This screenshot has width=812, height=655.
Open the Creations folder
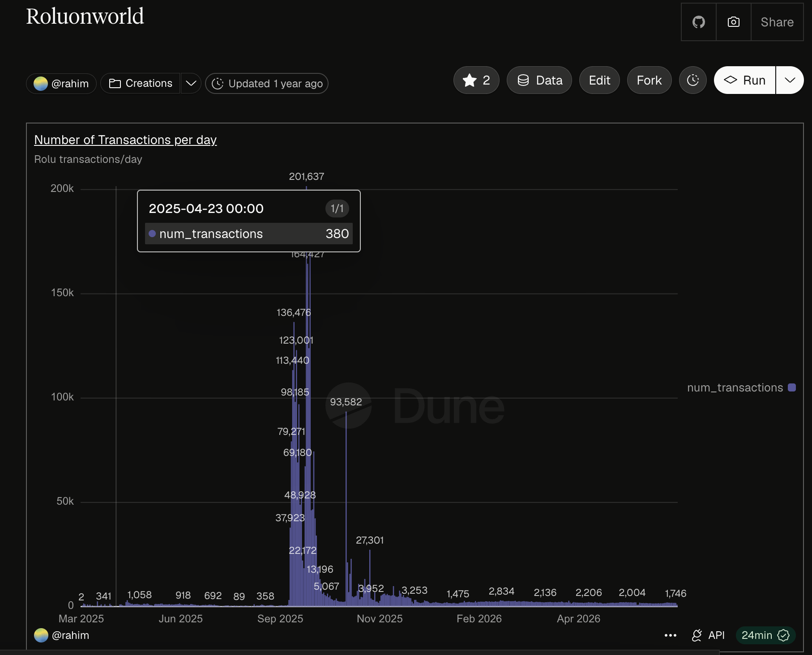tap(141, 83)
